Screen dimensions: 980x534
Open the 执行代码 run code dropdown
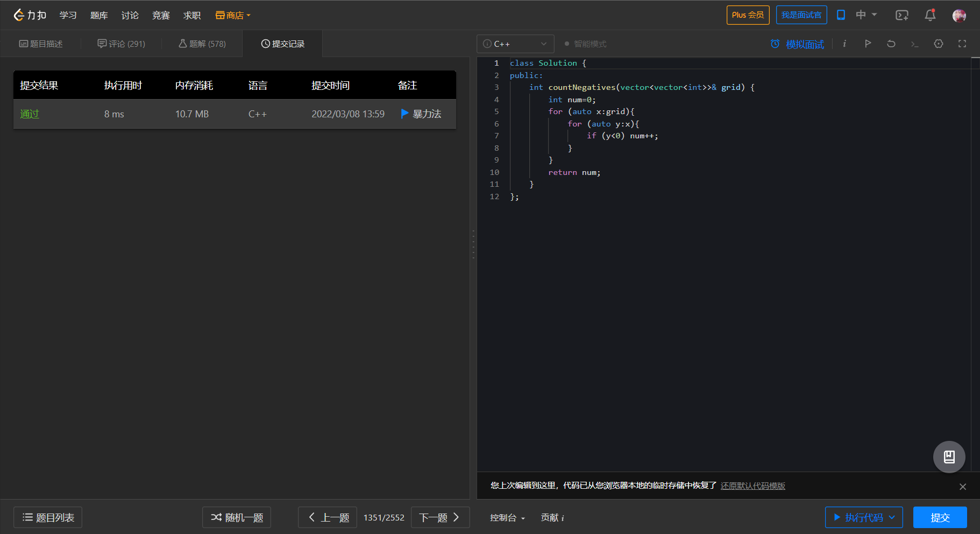coord(892,517)
